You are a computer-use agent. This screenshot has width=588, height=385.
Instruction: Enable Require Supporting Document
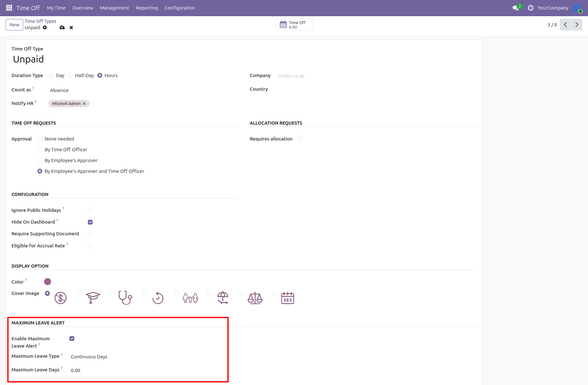(90, 234)
